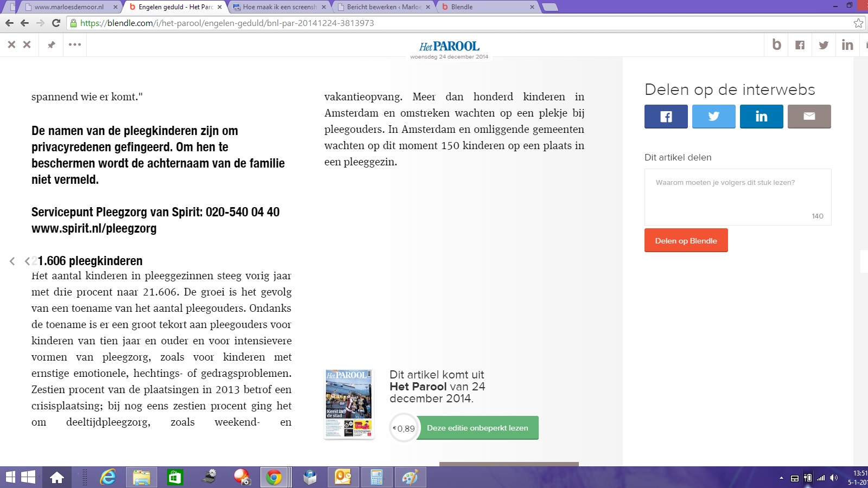
Task: Reload the page with the refresh button
Action: (x=56, y=23)
